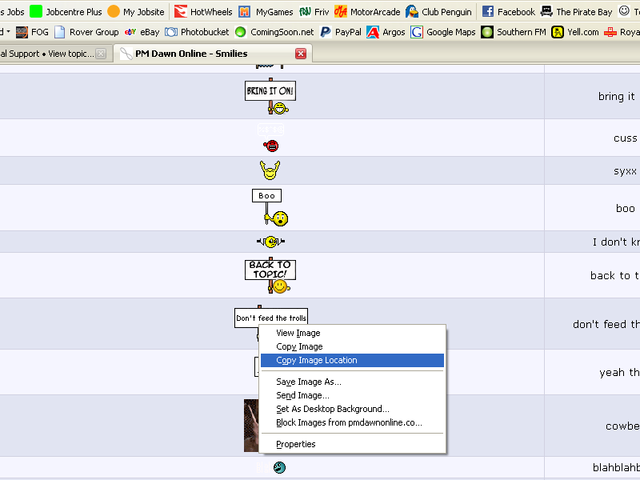Viewport: 640px width, 480px height.
Task: Click the Back To Topic smiley image
Action: tap(271, 275)
